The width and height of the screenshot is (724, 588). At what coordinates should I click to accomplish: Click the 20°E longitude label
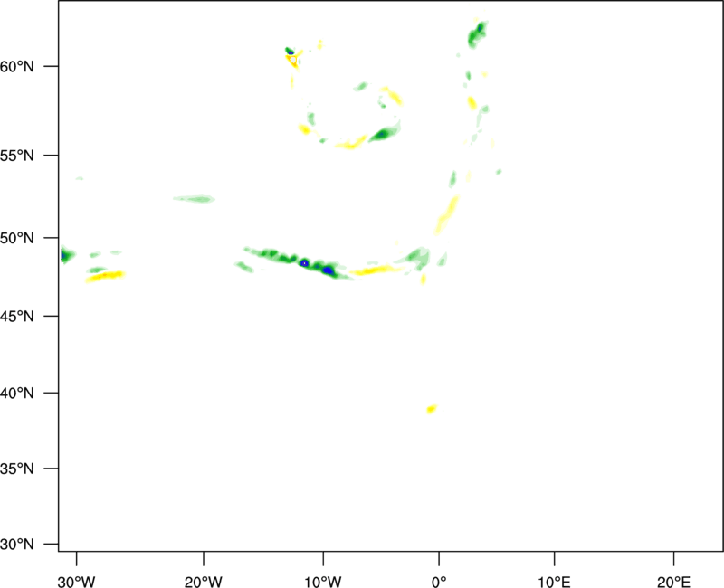(673, 582)
